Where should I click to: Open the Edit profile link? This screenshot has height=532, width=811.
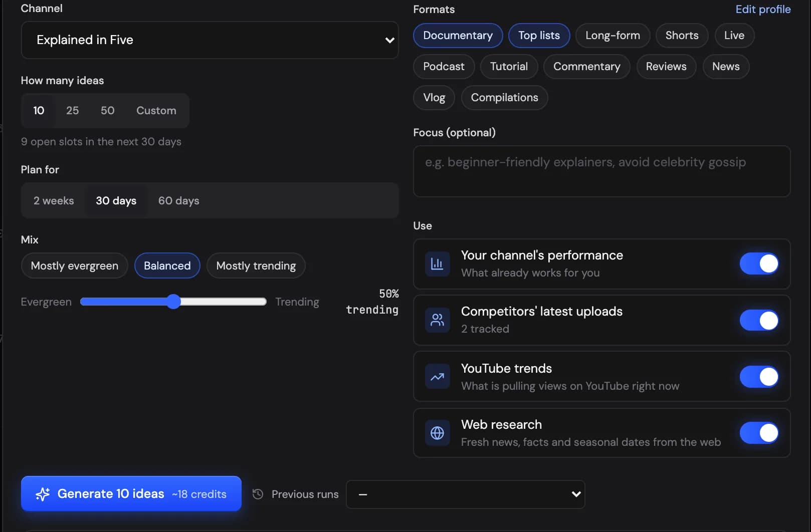(x=763, y=10)
